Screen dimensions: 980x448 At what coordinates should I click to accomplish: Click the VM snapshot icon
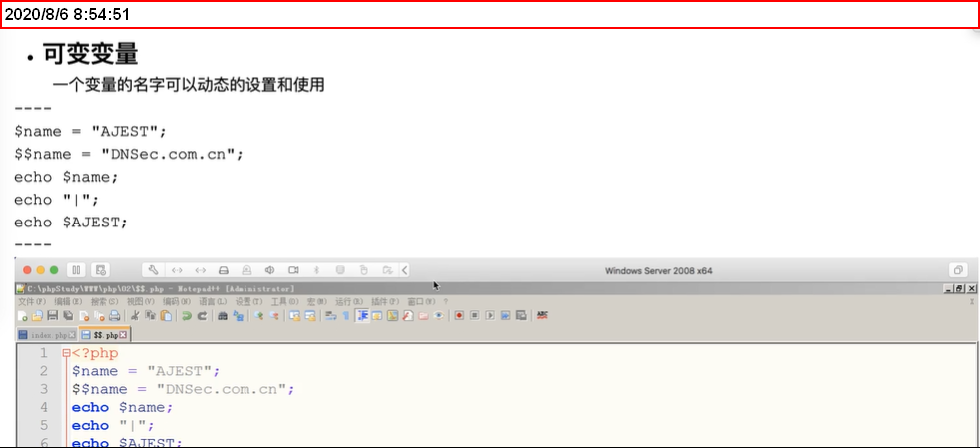100,270
